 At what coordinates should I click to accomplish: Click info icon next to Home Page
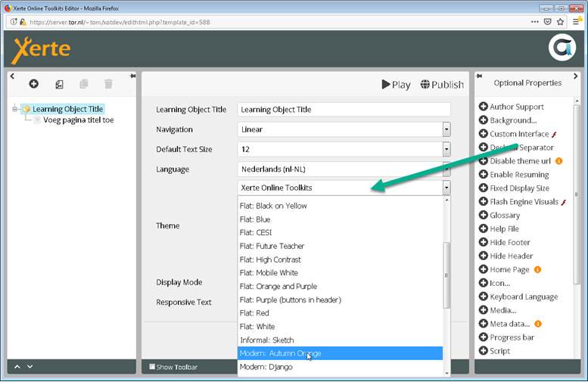(537, 269)
